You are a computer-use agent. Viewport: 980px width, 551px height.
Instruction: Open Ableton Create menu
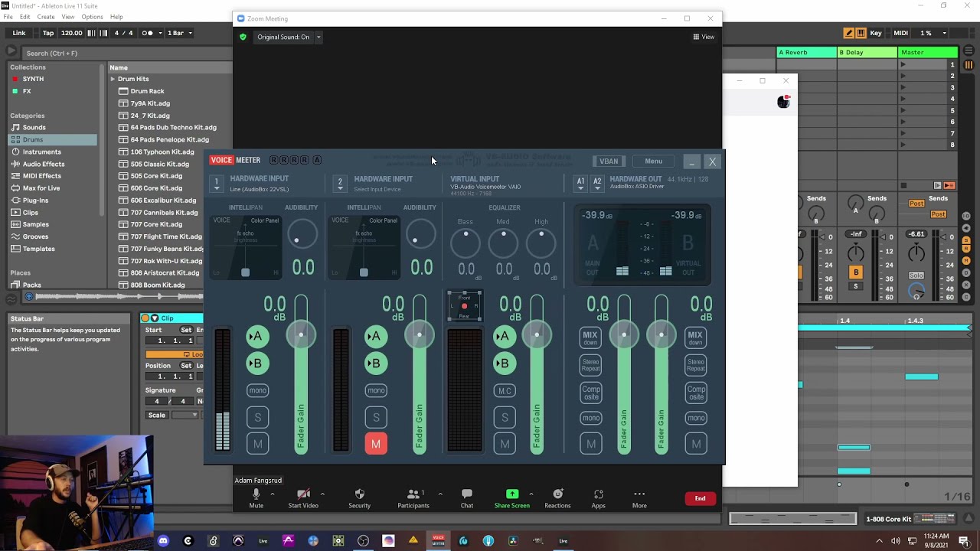click(46, 17)
